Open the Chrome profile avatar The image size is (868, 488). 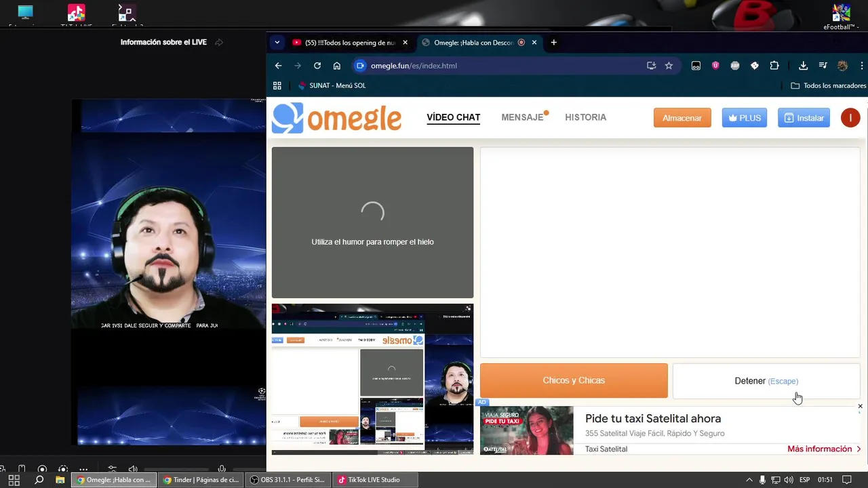[x=843, y=66]
